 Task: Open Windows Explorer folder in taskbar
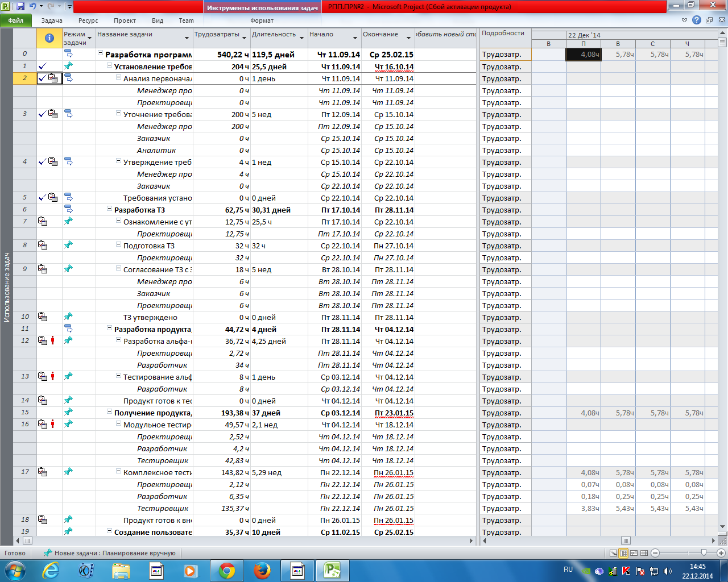click(x=121, y=571)
